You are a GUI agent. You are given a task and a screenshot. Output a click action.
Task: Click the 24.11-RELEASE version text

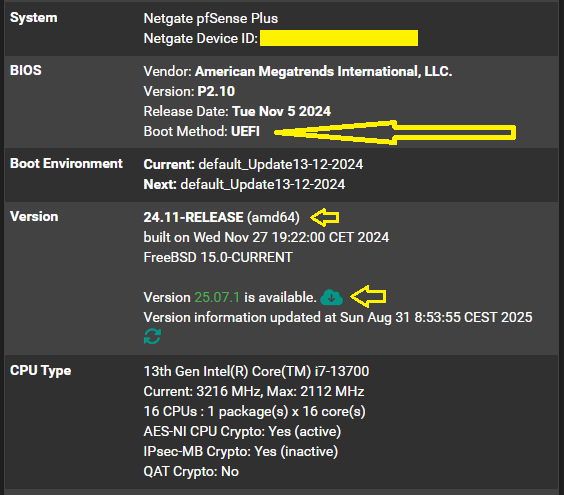(194, 217)
